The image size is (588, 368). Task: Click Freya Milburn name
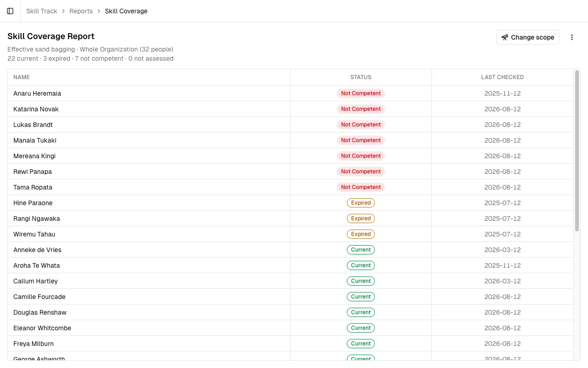point(34,344)
